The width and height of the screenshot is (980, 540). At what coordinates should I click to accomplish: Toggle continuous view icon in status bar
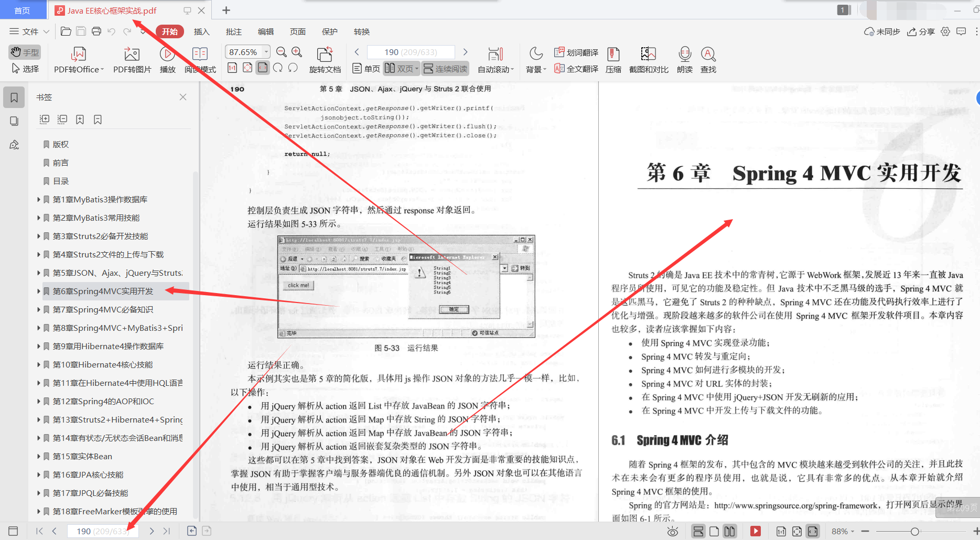698,531
